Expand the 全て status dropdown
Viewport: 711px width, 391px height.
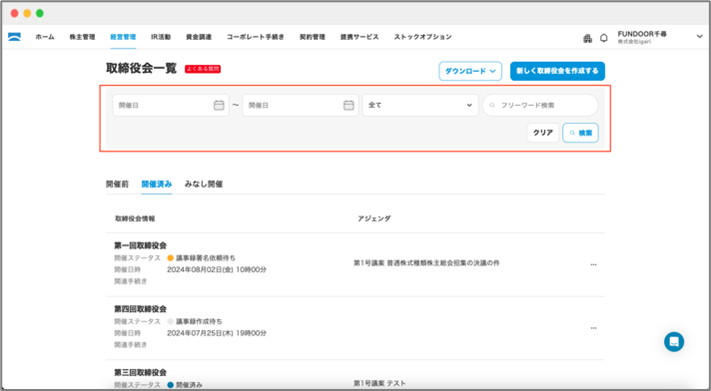pyautogui.click(x=420, y=105)
